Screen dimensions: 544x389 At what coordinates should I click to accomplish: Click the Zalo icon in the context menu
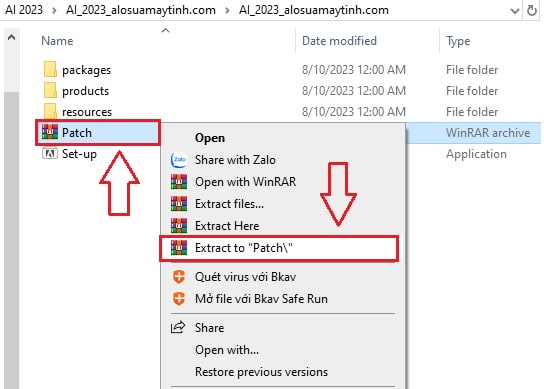pyautogui.click(x=179, y=160)
